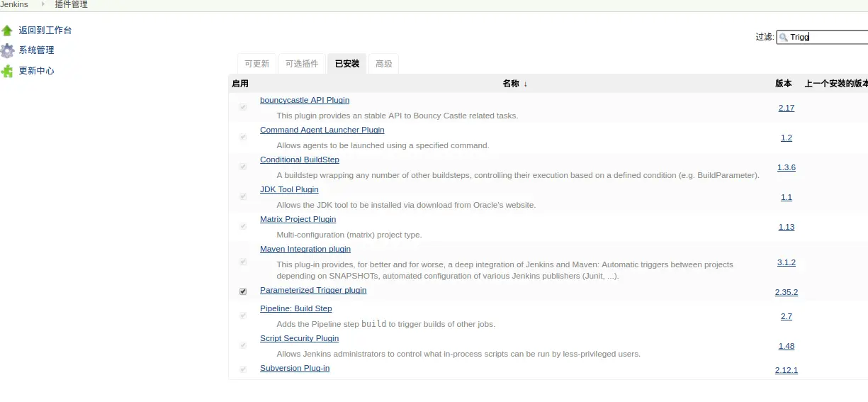Toggle the Matrix Project Plugin checkbox
Screen dimensions: 868x402
tap(243, 226)
